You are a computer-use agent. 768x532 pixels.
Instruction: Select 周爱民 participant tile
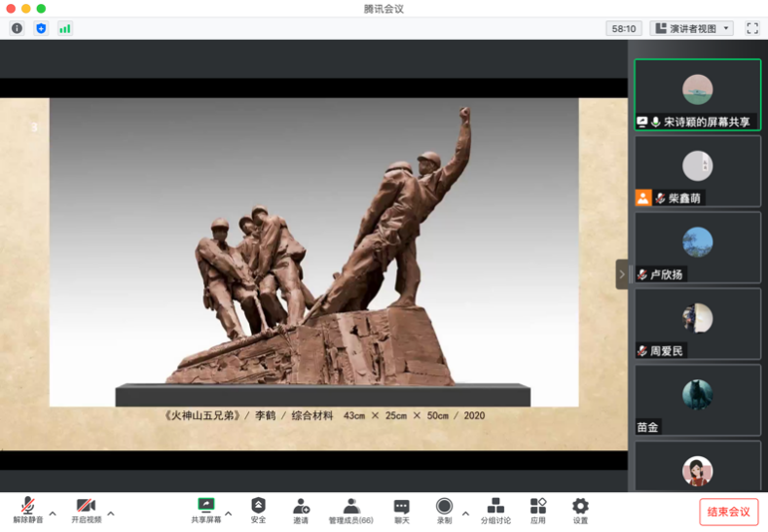[698, 324]
